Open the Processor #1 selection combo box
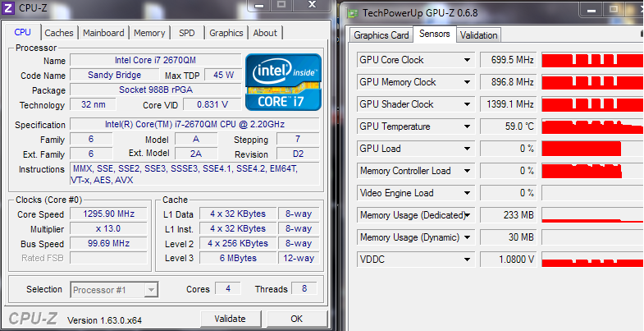This screenshot has width=644, height=331. (x=114, y=290)
